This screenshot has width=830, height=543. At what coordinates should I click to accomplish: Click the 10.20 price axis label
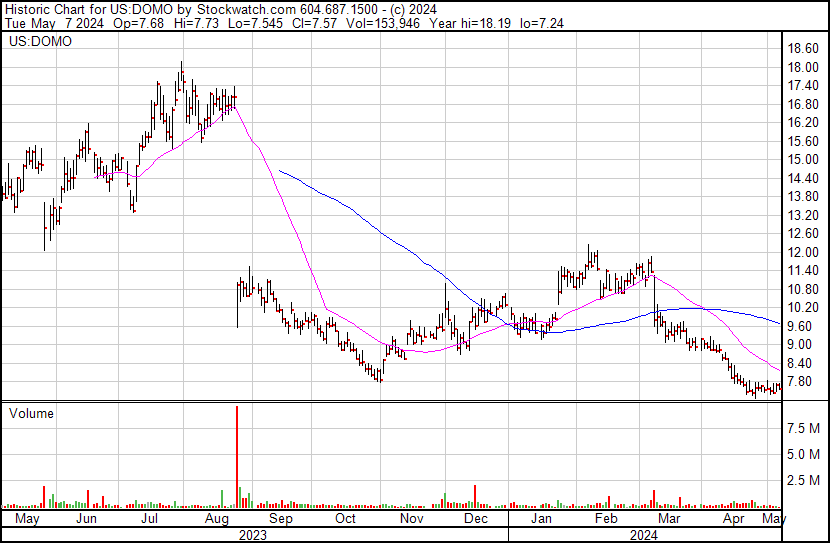pyautogui.click(x=803, y=307)
